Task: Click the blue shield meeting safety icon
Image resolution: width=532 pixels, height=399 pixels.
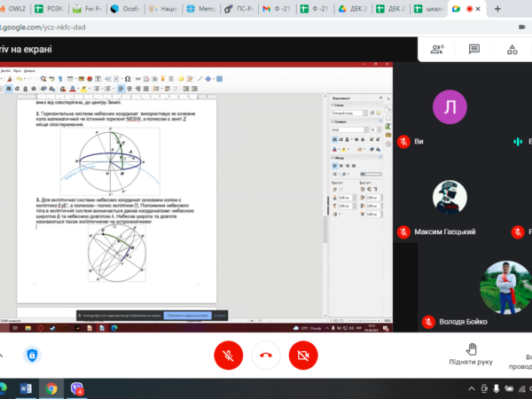Action: coord(32,355)
